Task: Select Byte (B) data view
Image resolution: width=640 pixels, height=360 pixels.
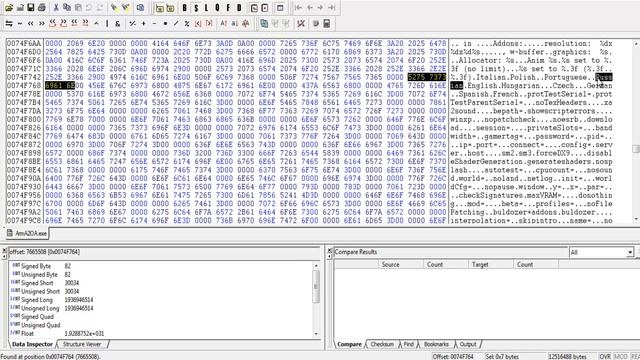Action: tap(184, 8)
